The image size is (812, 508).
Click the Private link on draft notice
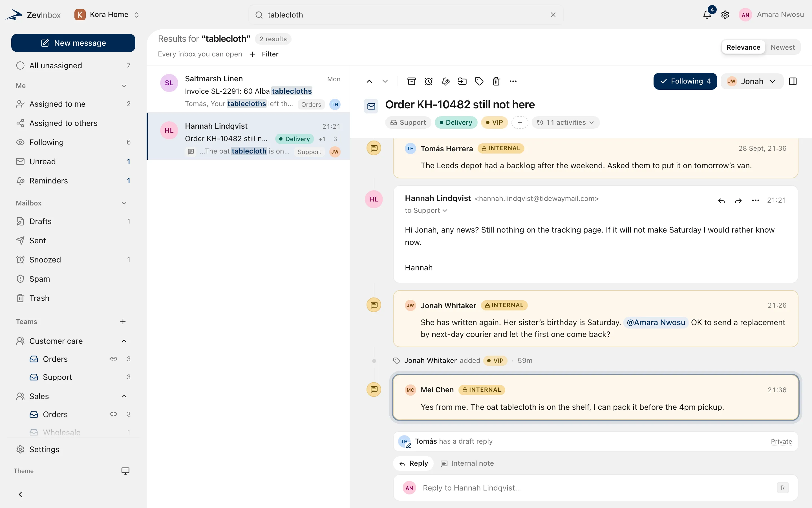tap(782, 441)
